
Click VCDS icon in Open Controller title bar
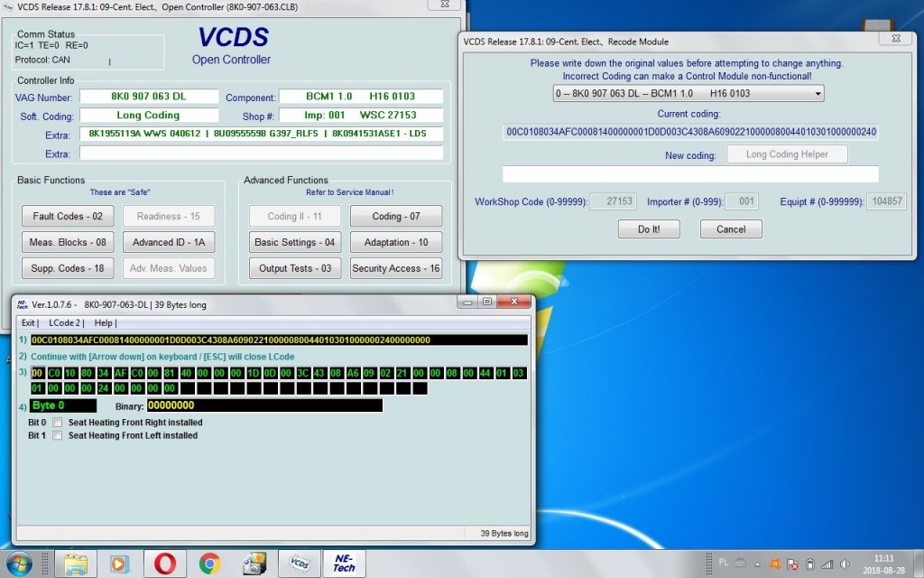click(x=7, y=7)
